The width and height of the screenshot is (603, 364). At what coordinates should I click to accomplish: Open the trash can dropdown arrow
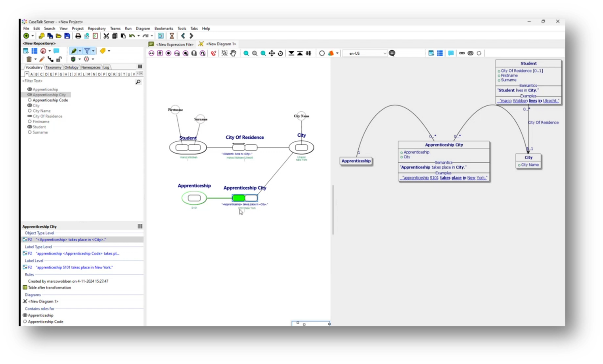click(35, 59)
